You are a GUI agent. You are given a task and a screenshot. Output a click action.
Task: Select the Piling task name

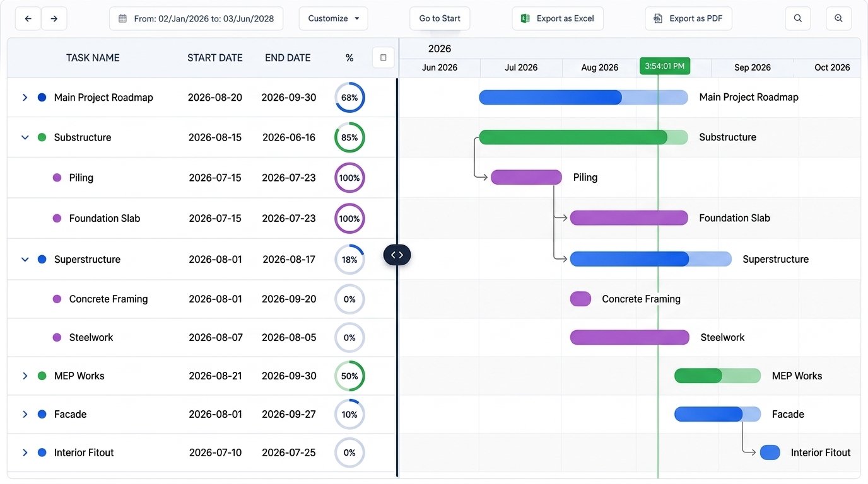[81, 178]
